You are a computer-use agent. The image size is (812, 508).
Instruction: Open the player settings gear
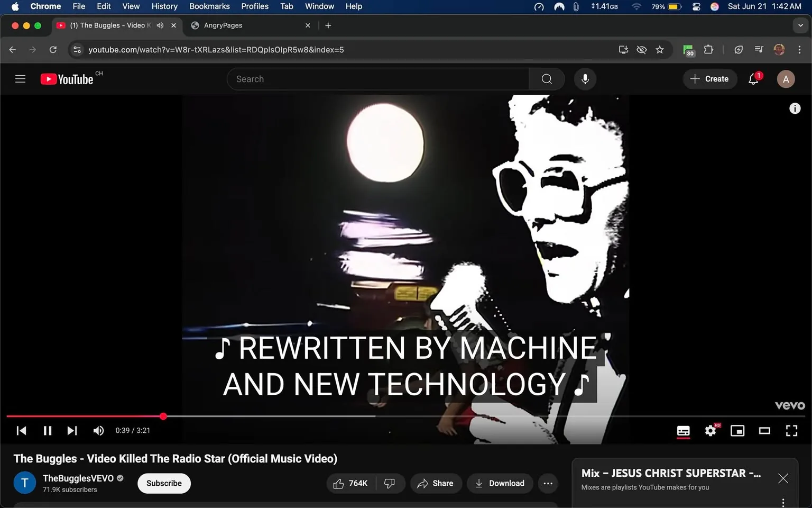(710, 430)
